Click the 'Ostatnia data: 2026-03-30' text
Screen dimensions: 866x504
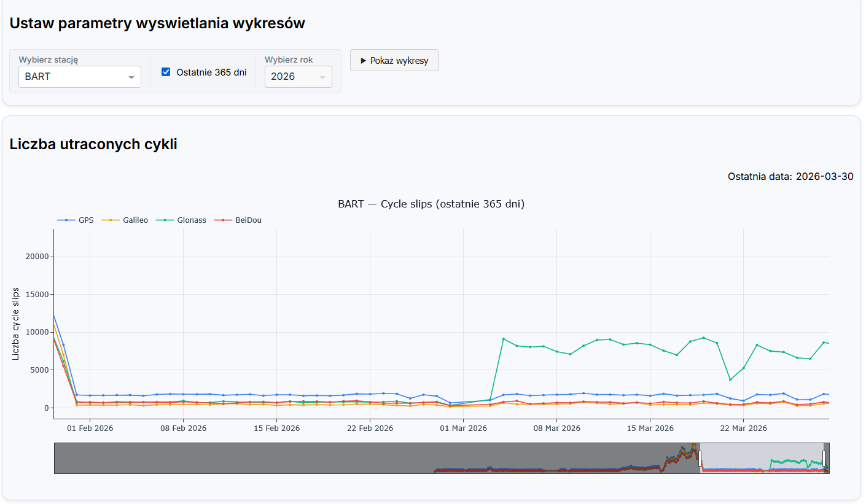(790, 176)
